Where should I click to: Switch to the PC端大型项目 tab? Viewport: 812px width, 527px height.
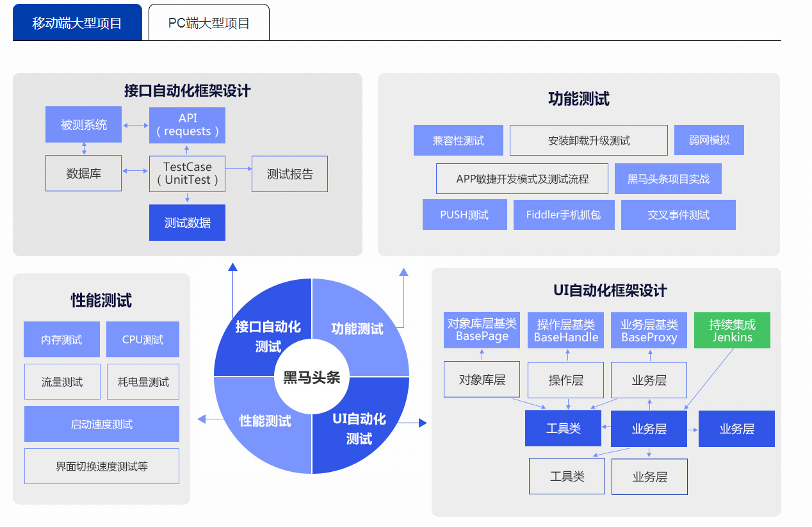tap(209, 21)
